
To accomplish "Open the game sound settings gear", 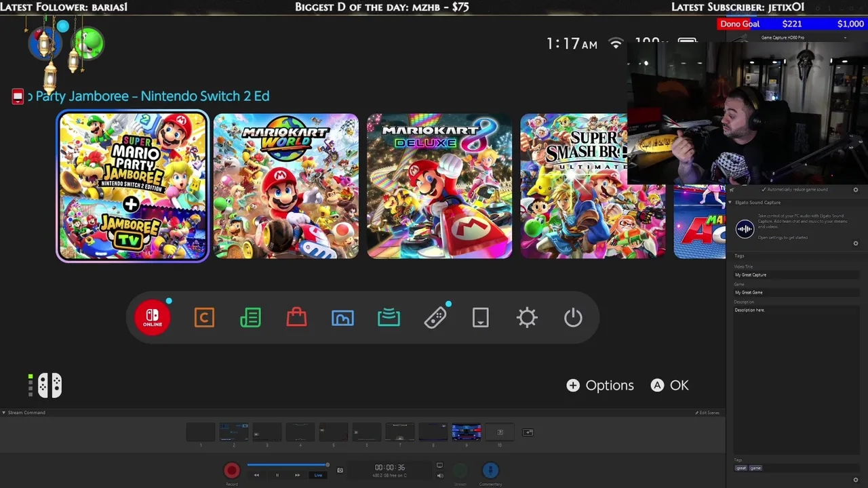I will click(856, 190).
